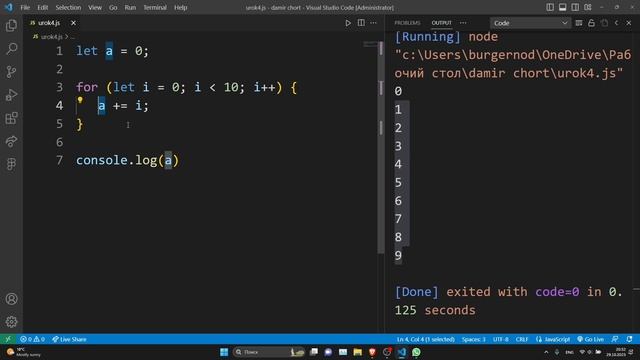Change UTF-8 file encoding
This screenshot has width=640, height=360.
click(500, 339)
